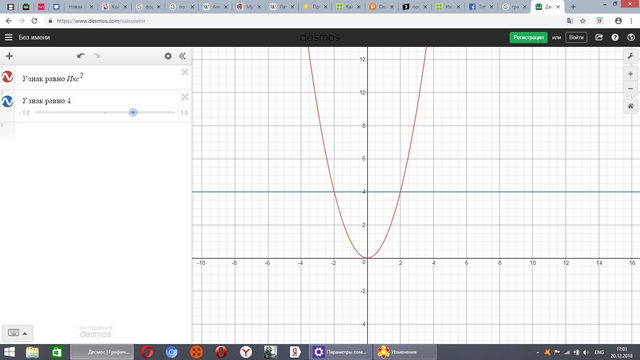Image resolution: width=640 pixels, height=360 pixels.
Task: Open the share graph icon
Action: (599, 37)
